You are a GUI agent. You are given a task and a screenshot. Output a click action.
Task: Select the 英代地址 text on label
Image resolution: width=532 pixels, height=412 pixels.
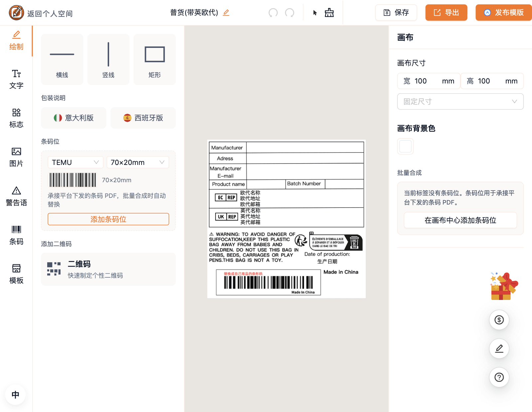pyautogui.click(x=250, y=216)
